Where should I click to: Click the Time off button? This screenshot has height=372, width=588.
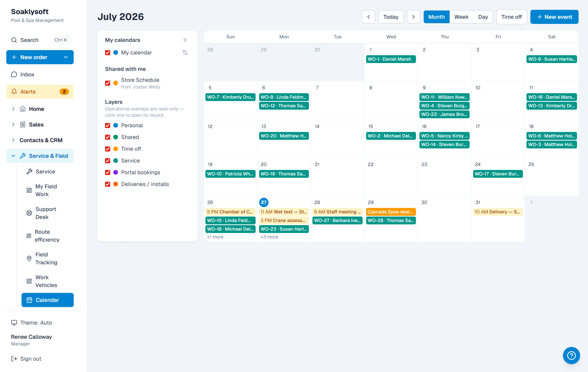coord(511,17)
